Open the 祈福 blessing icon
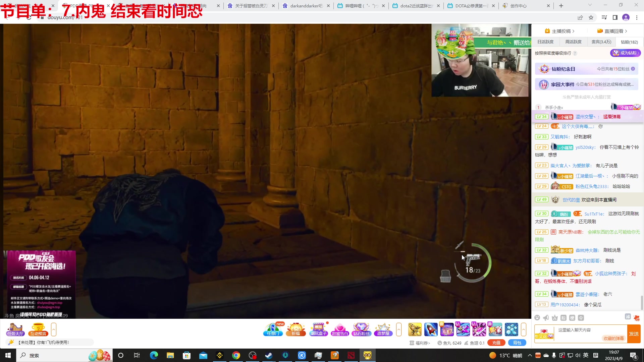644x362 pixels. coord(296,329)
